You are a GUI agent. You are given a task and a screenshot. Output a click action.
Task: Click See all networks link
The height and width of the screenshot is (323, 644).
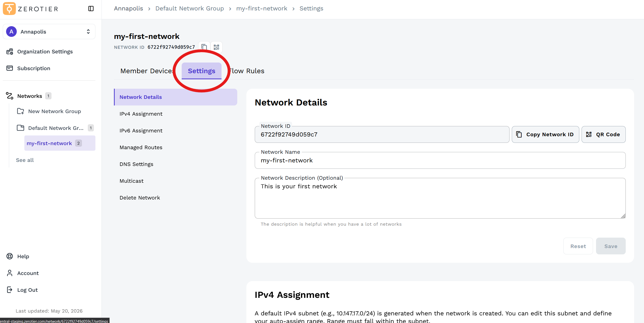25,160
